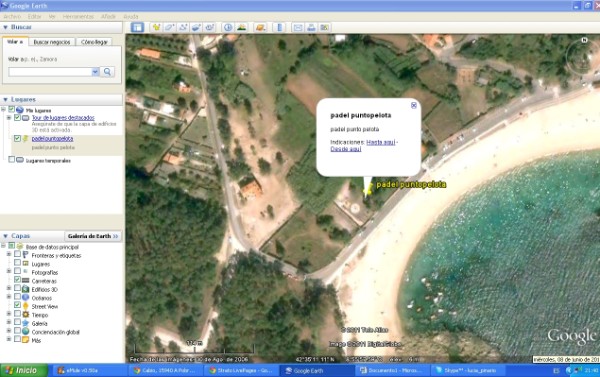Image resolution: width=600 pixels, height=377 pixels.
Task: Show the ruler tool
Action: (x=280, y=27)
